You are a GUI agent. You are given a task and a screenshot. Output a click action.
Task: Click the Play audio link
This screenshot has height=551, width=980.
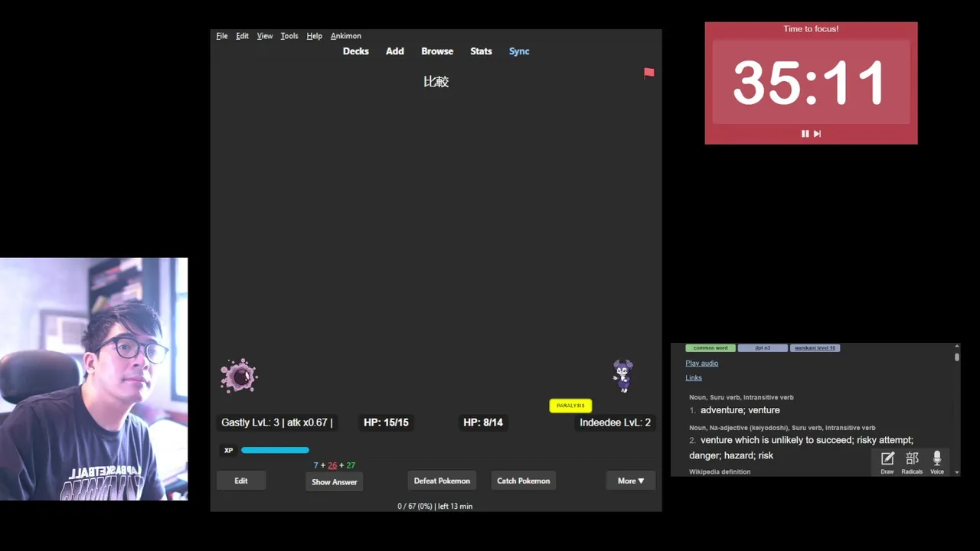click(701, 364)
